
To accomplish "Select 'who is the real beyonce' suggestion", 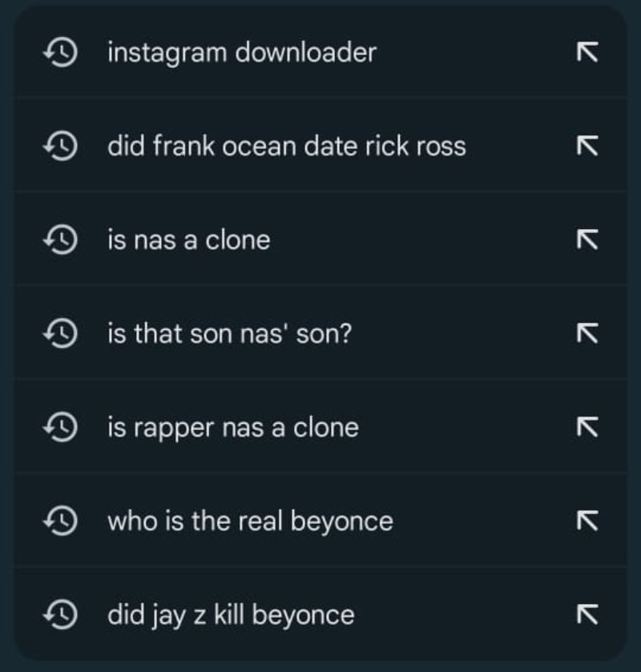I will tap(250, 521).
